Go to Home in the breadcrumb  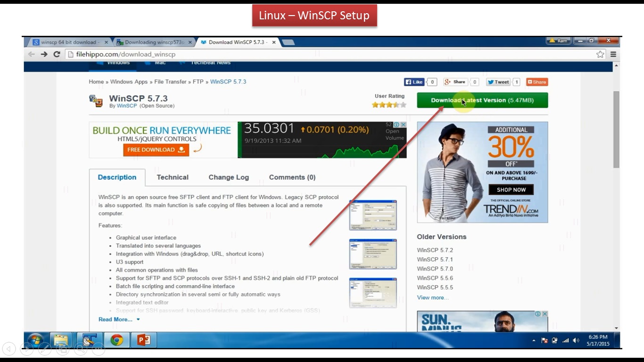coord(96,82)
